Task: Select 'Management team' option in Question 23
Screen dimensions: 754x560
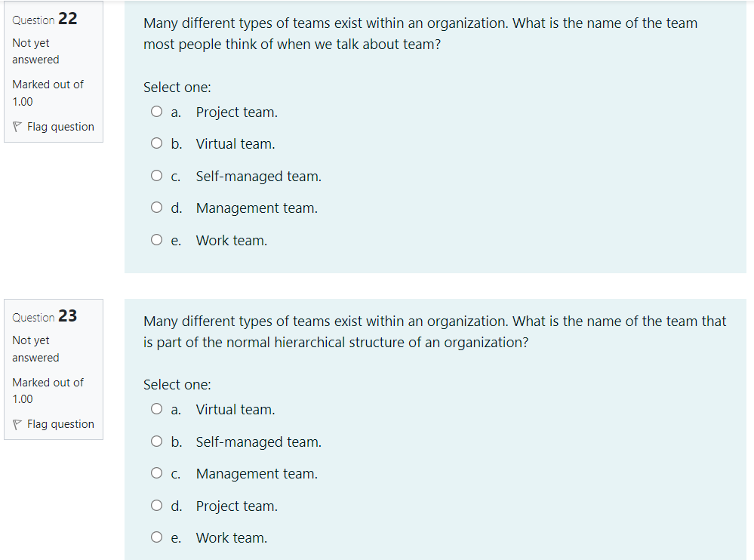Action: tap(156, 472)
